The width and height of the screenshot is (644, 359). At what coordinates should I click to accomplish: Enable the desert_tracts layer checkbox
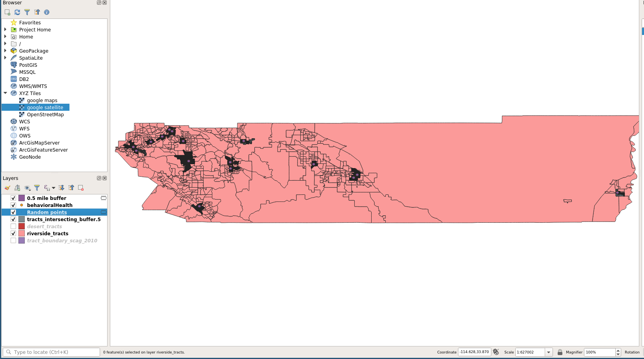coord(13,227)
